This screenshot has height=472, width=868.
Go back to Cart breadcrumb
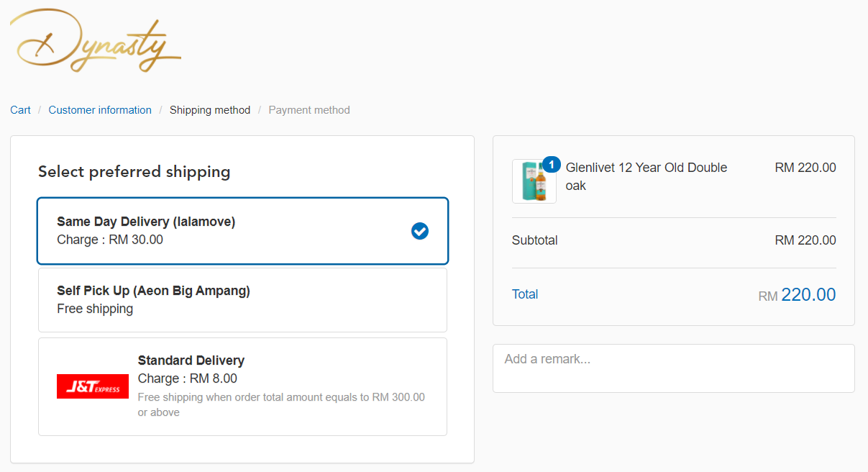pyautogui.click(x=20, y=110)
